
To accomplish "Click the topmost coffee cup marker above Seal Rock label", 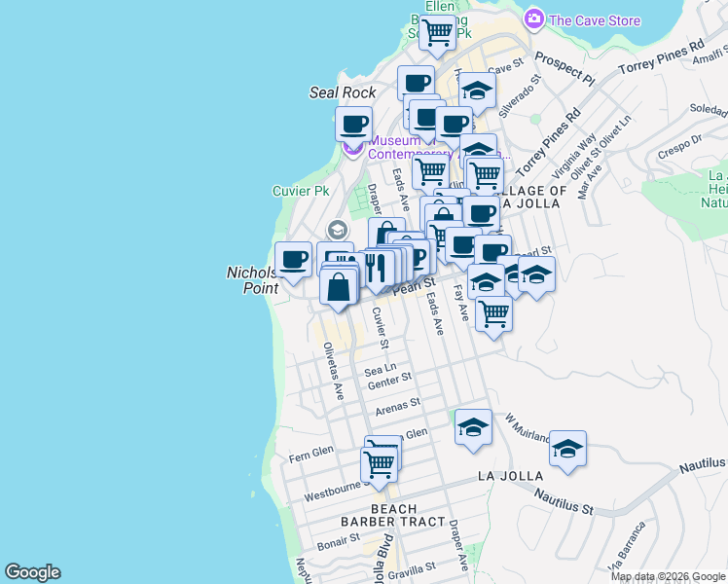I will 416,83.
